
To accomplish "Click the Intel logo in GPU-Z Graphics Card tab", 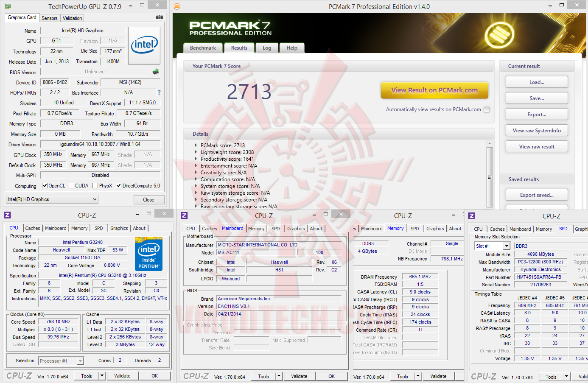I will point(144,45).
